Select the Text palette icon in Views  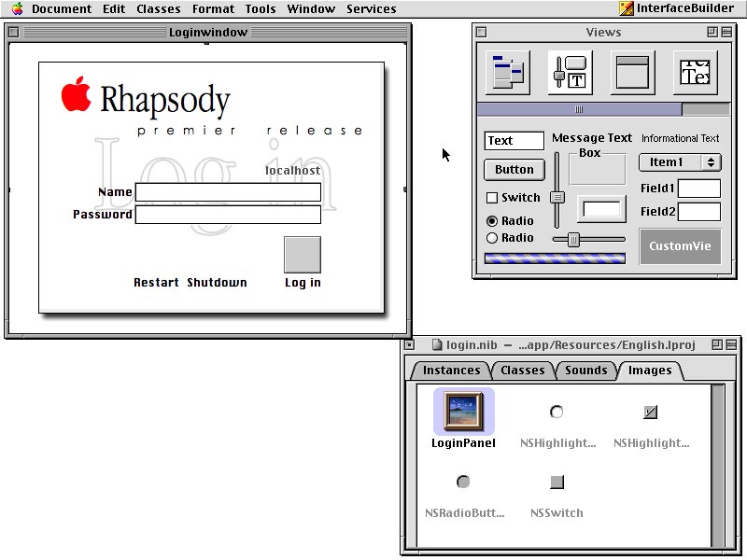695,73
